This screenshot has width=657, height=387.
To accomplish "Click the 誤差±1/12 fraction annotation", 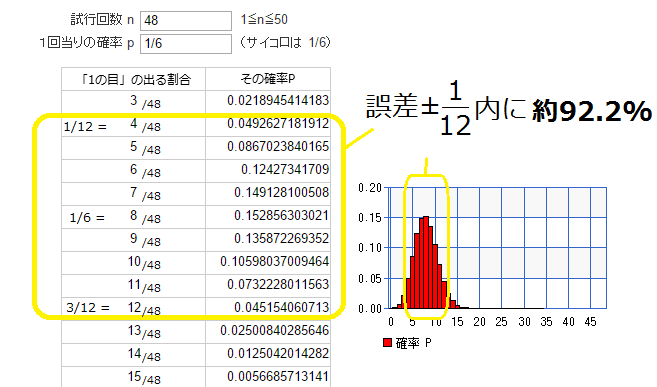I will point(419,109).
